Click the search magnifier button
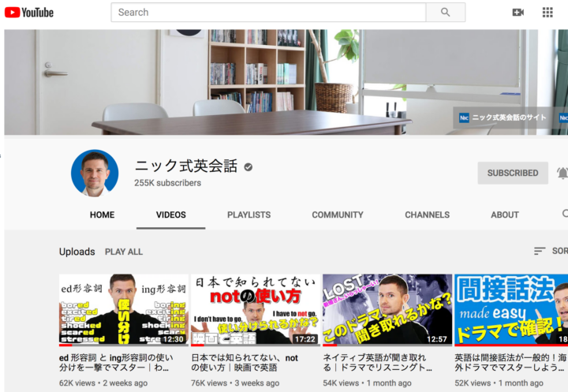Image resolution: width=568 pixels, height=392 pixels. tap(446, 13)
